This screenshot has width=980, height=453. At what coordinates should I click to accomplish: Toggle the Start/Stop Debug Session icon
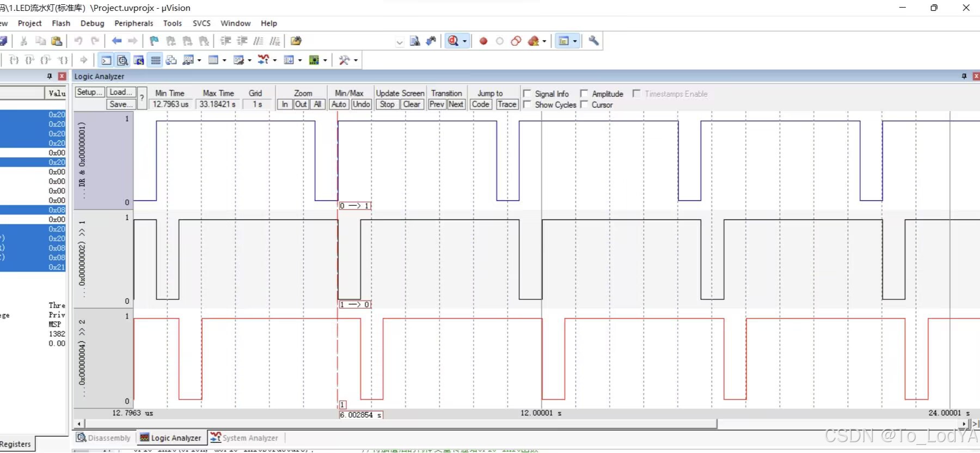[453, 41]
